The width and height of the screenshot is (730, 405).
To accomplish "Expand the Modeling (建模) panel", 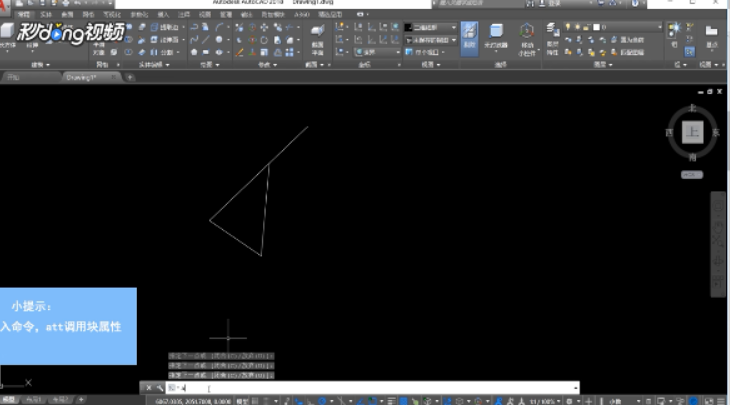I will (x=41, y=65).
